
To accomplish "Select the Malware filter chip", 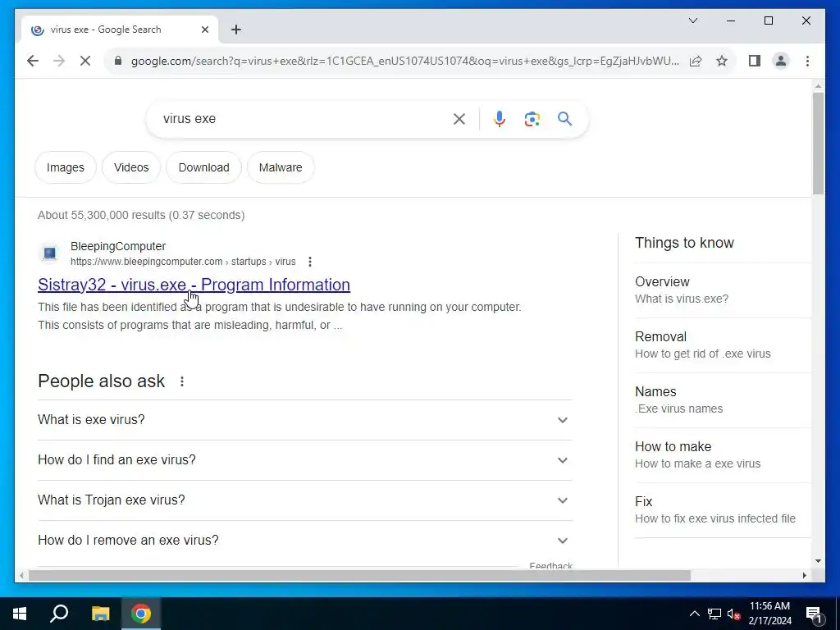I will (x=281, y=167).
